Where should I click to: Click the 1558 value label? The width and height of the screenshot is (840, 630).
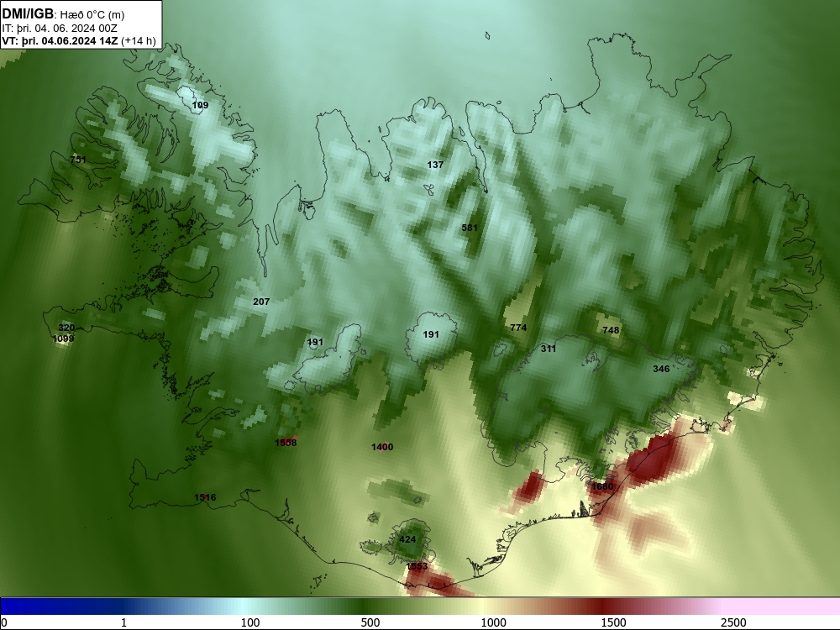click(x=286, y=443)
